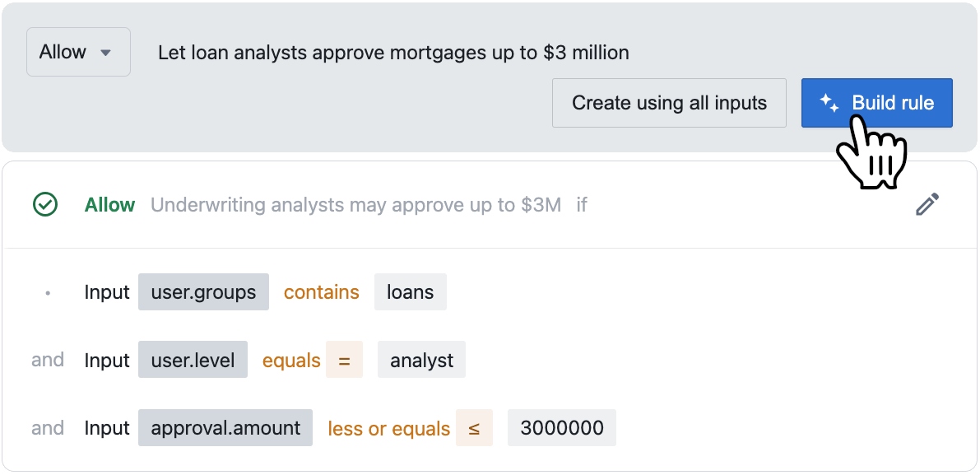Change the contains operator
This screenshot has height=475, width=980.
tap(321, 292)
